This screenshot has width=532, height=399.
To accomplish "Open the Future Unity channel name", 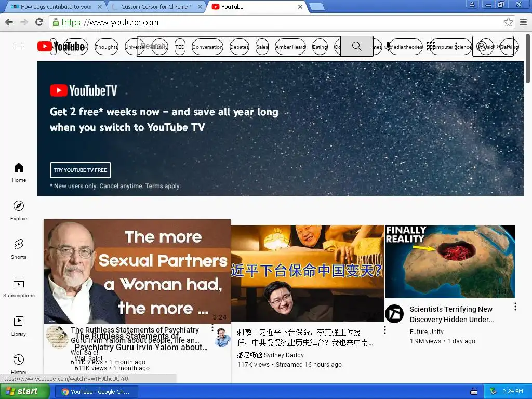I will click(x=427, y=332).
